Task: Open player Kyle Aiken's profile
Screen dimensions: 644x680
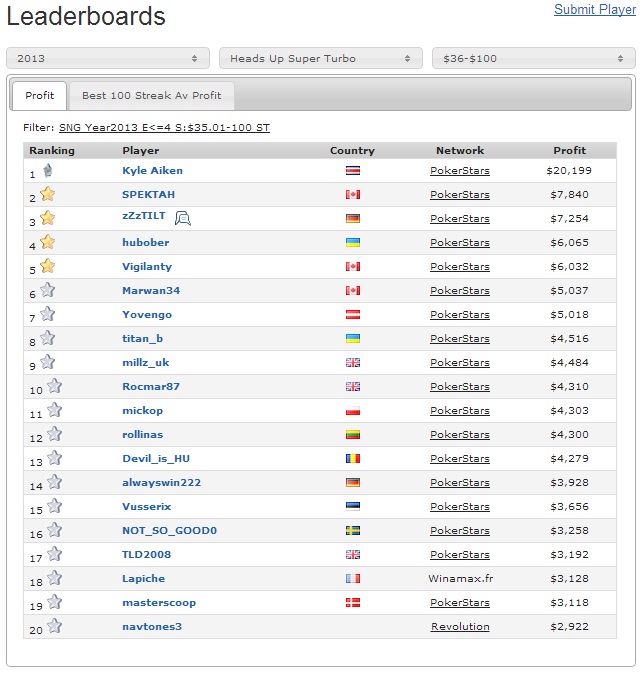Action: 152,171
